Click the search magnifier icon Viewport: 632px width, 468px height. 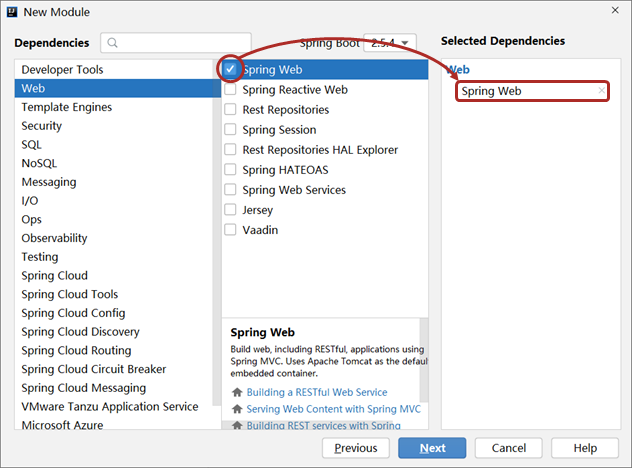114,43
